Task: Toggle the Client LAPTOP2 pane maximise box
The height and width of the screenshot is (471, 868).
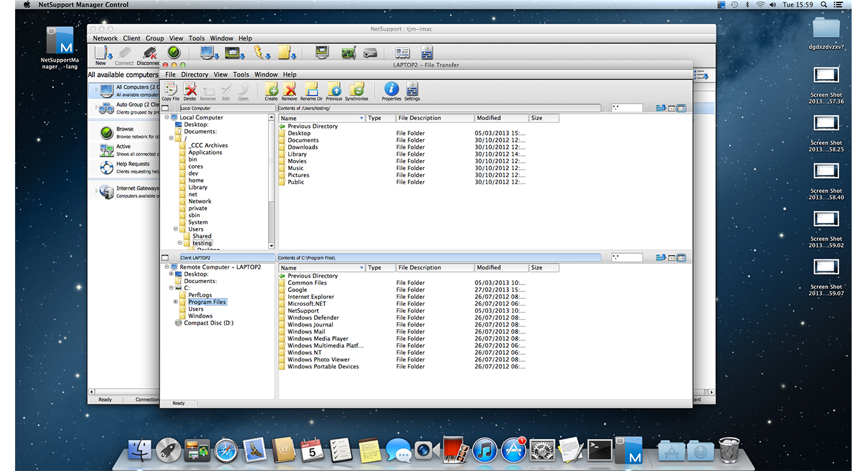Action: coord(165,257)
